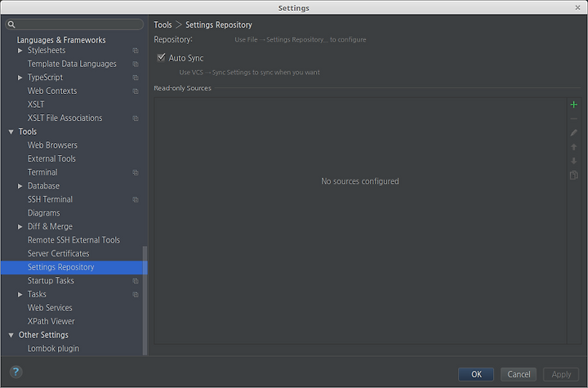This screenshot has width=588, height=388.
Task: Open XSLT File Associations settings
Action: 65,118
